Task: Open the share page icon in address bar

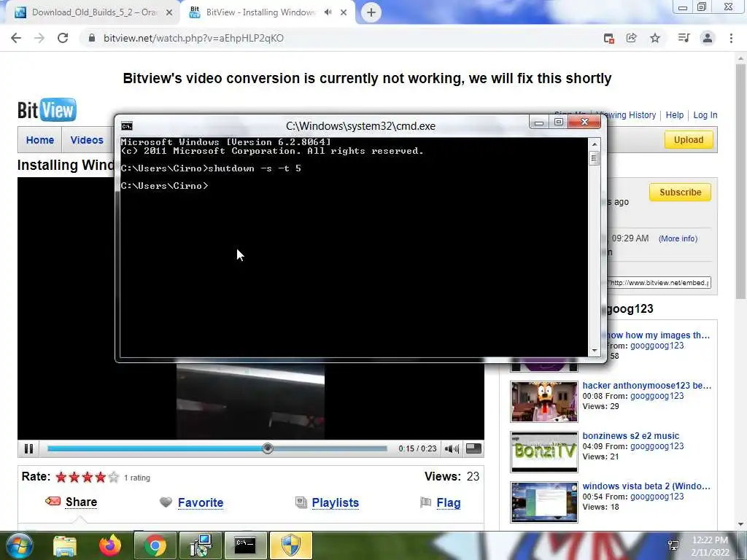Action: tap(632, 38)
